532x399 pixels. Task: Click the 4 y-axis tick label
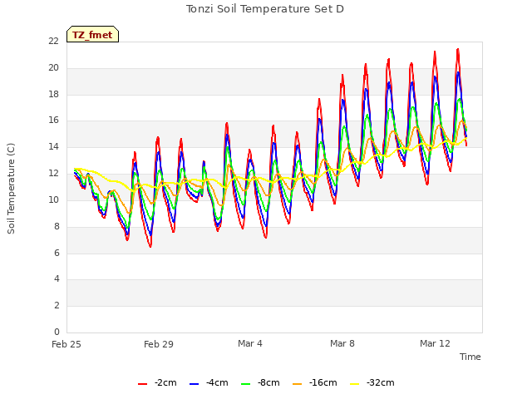point(57,279)
